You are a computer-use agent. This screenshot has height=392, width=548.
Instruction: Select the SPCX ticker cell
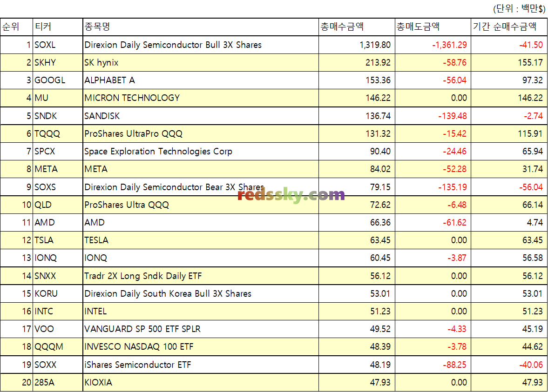coord(58,152)
